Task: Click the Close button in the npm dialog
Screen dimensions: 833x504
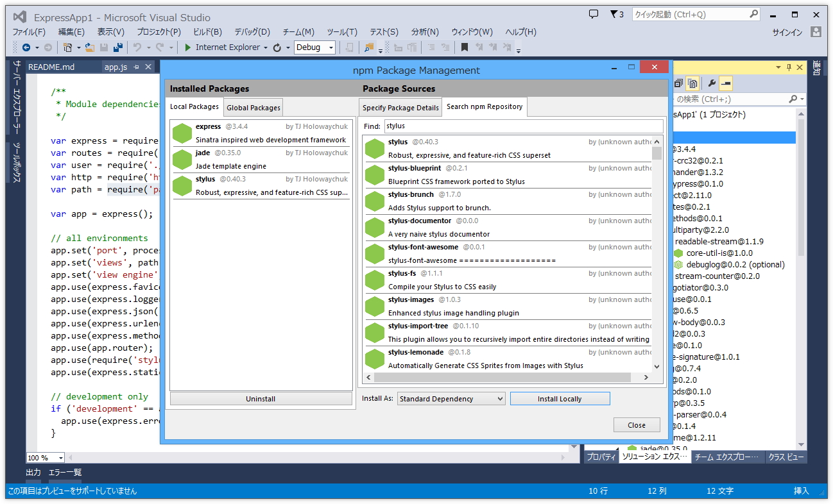Action: coord(637,425)
